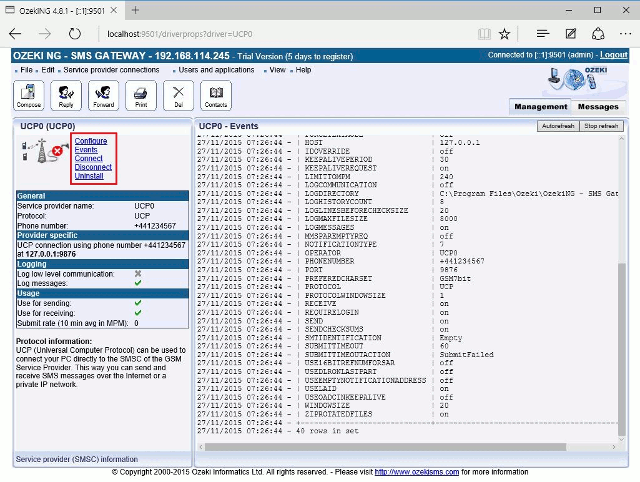
Task: Open reading view book icon
Action: click(484, 34)
